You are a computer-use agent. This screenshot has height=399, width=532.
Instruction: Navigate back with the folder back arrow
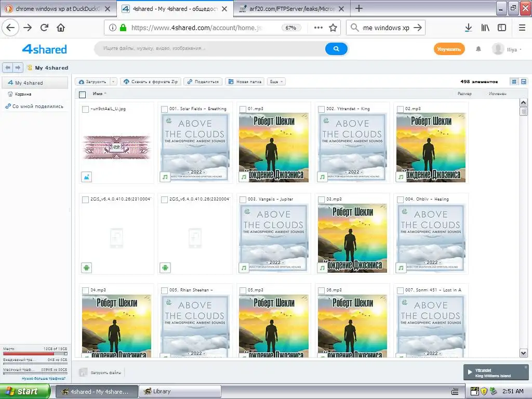coord(8,68)
